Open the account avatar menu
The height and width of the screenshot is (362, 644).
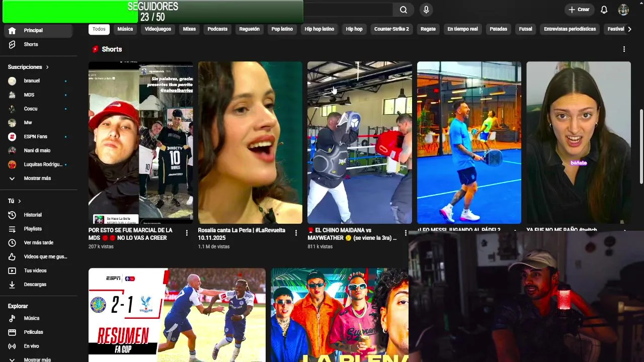[x=623, y=10]
